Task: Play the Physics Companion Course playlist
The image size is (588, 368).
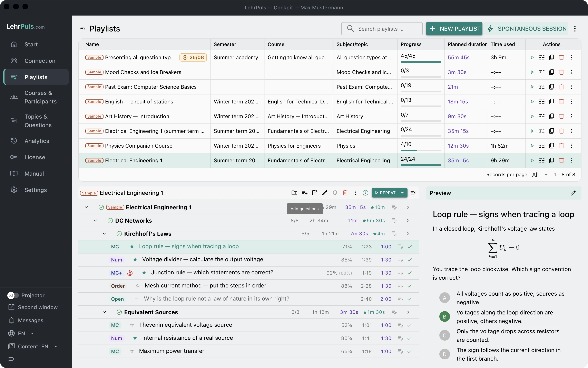Action: click(x=532, y=146)
